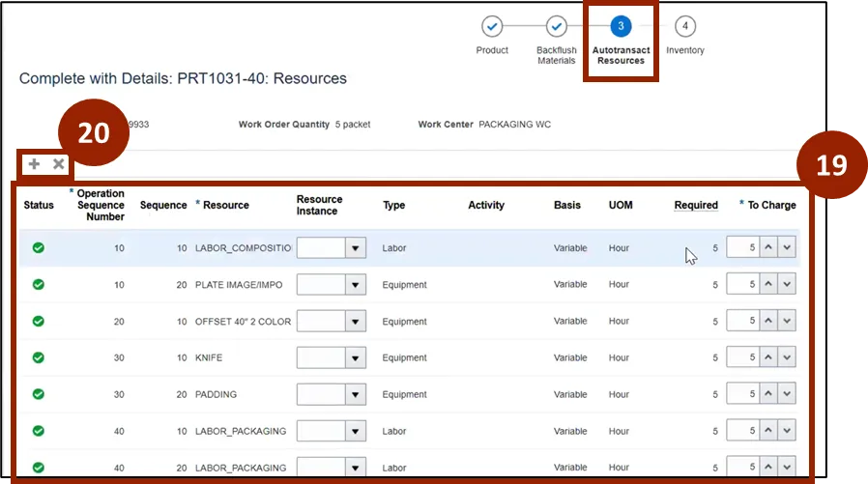Select the Autotransact Resources step 3
The height and width of the screenshot is (484, 868).
(x=621, y=26)
